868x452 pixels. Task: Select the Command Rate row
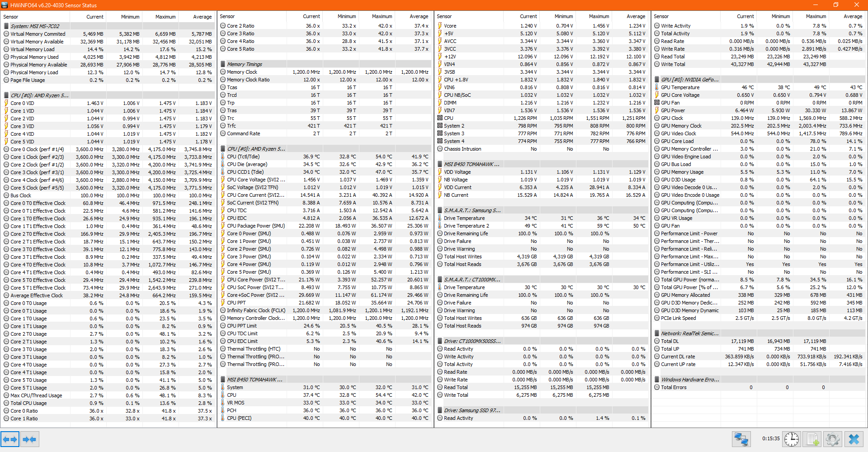[x=325, y=133]
